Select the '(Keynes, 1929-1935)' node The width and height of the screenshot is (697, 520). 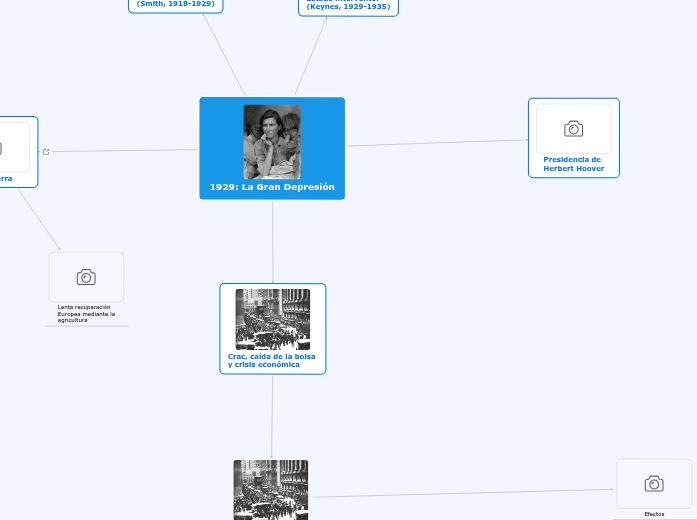pyautogui.click(x=348, y=7)
